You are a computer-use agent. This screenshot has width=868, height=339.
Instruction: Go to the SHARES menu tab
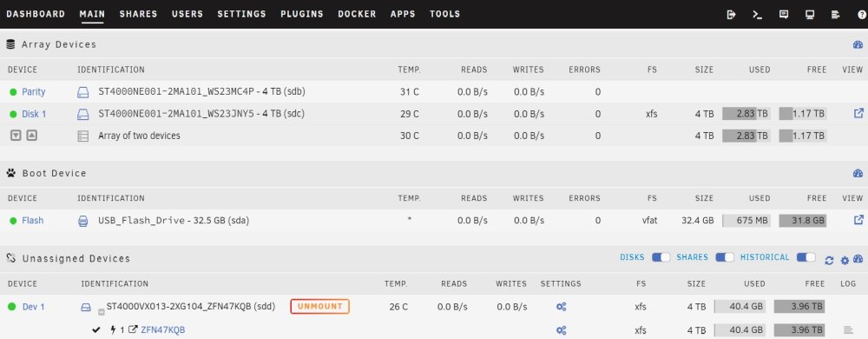[138, 15]
